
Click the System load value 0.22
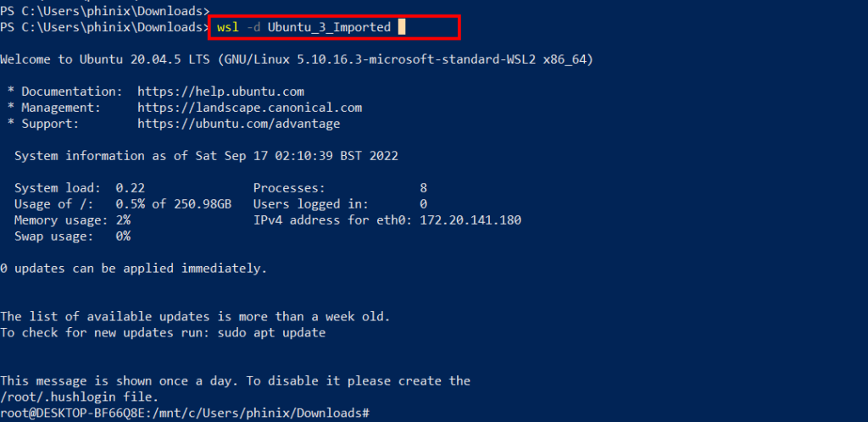click(x=130, y=188)
